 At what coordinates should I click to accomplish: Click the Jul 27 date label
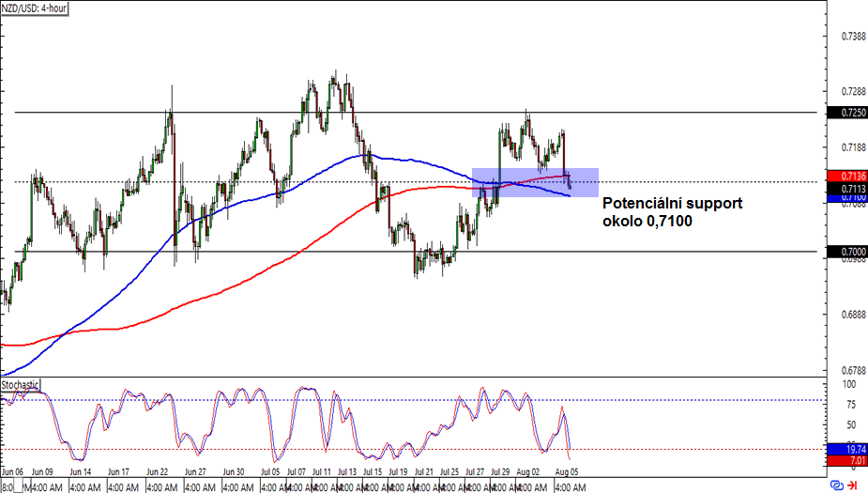pyautogui.click(x=475, y=472)
